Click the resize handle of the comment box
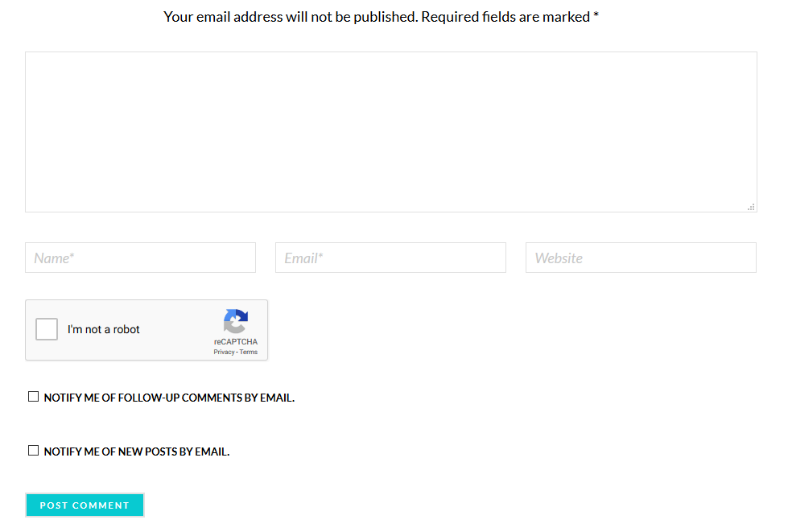The height and width of the screenshot is (532, 788). point(751,207)
